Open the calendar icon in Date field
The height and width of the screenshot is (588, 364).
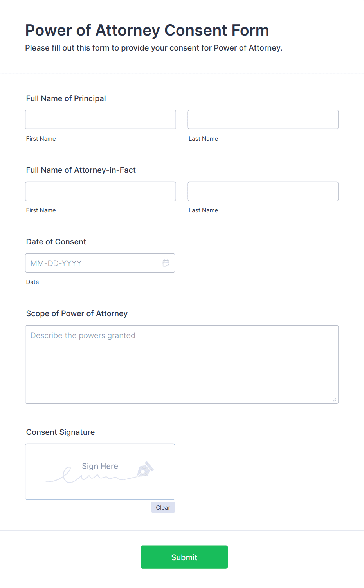(x=166, y=263)
